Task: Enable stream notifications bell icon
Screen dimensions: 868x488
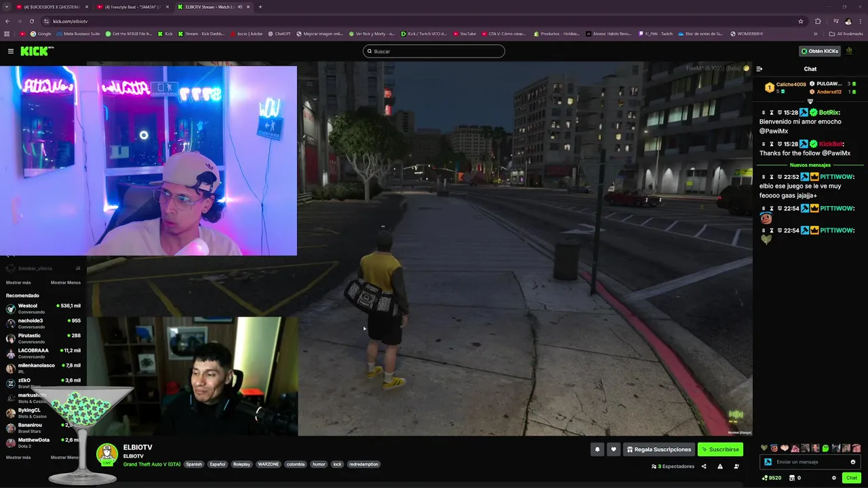Action: click(597, 449)
